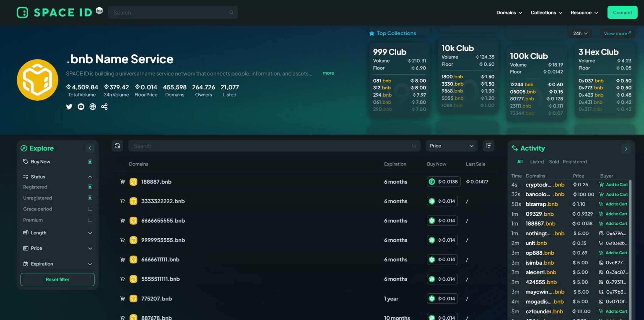This screenshot has width=644, height=320.
Task: Click the Reset filter button
Action: [x=58, y=279]
